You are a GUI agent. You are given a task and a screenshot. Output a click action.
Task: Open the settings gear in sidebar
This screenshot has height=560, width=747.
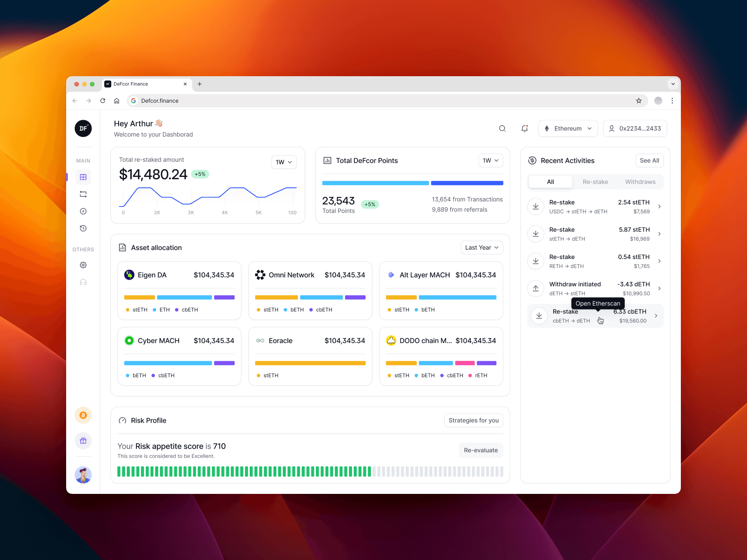[83, 265]
